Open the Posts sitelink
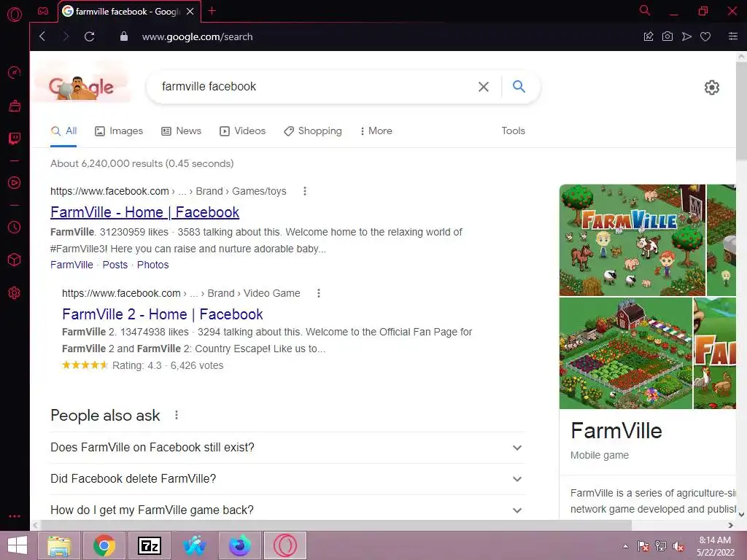 115,265
